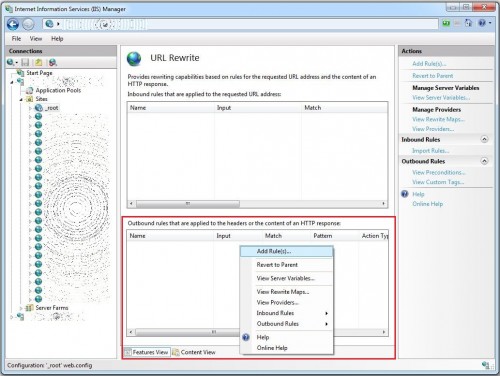Viewport: 500px width, 376px height.
Task: Click the globe icon in the address bar
Action: pyautogui.click(x=49, y=24)
